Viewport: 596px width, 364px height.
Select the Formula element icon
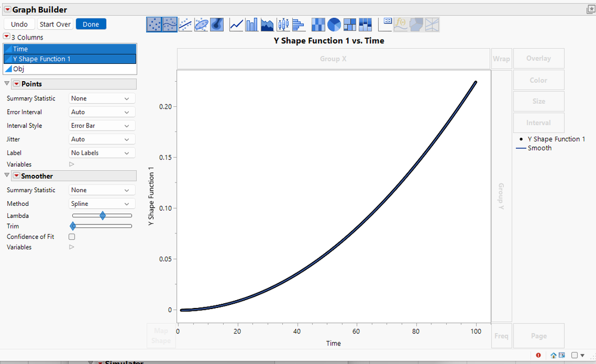coord(401,24)
